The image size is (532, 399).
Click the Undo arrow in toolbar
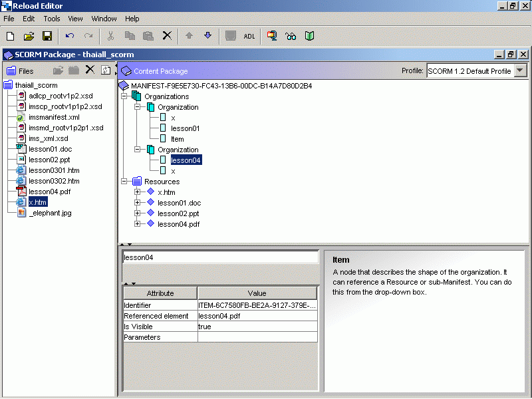coord(70,36)
